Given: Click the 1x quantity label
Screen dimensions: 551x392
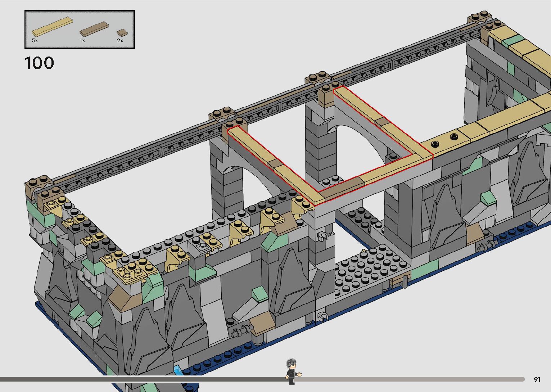Looking at the screenshot, I should (x=82, y=41).
